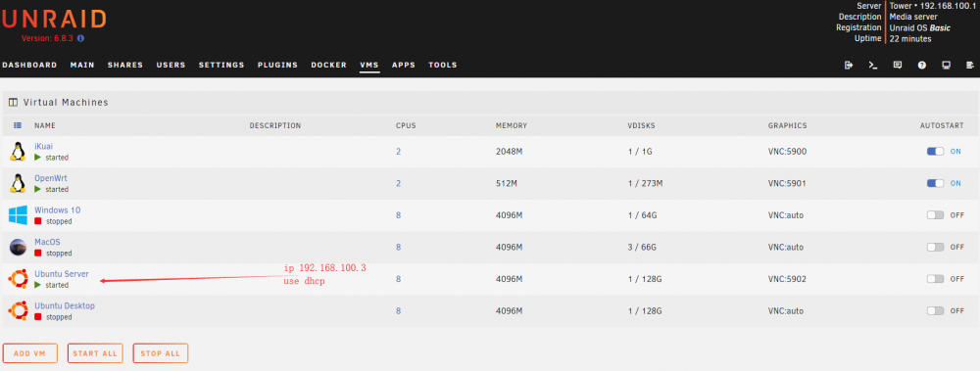
Task: Click the ADD VM button
Action: 30,353
